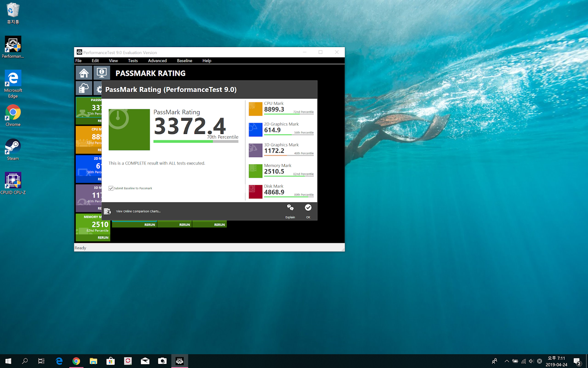
Task: Click the CPU Mark percentile bar
Action: [289, 114]
